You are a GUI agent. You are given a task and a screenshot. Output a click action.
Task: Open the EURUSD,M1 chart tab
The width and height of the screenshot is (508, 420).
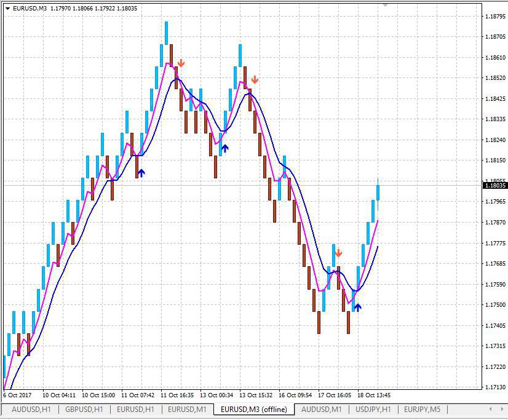pyautogui.click(x=187, y=410)
